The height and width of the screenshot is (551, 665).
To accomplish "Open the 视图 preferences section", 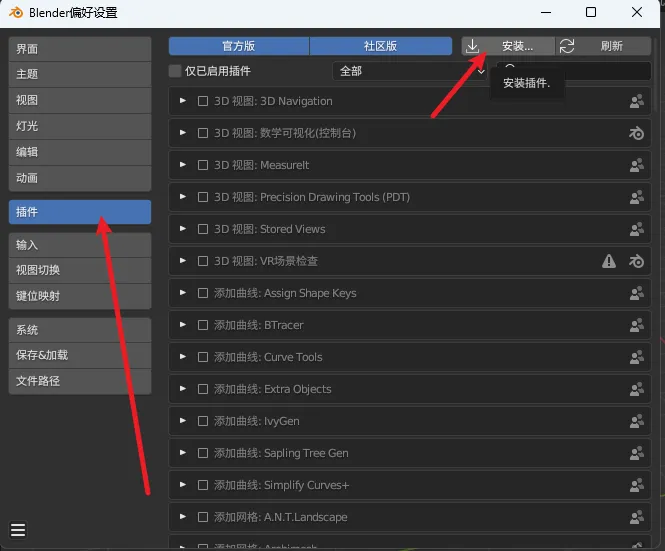I will pos(80,100).
